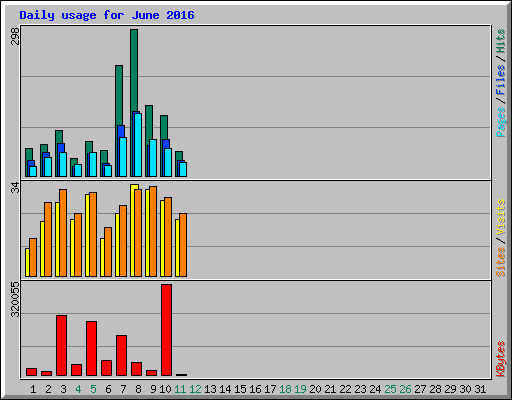Click the green 'Hits' legend label

[x=501, y=41]
